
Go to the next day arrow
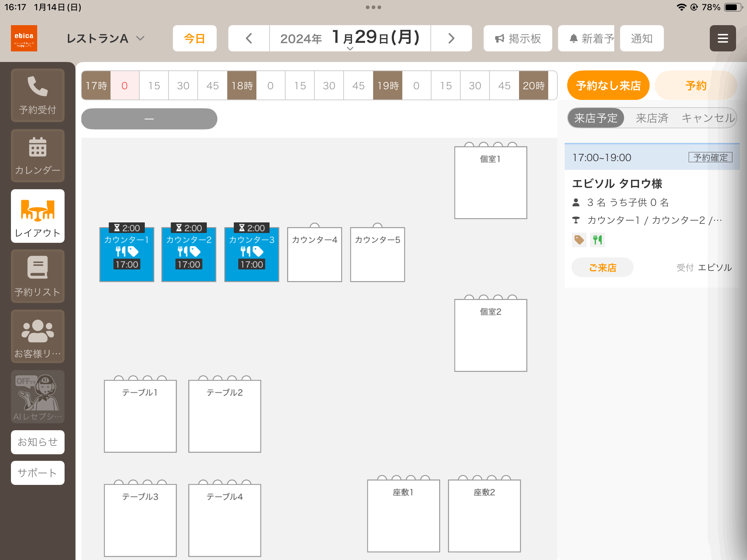(x=451, y=38)
